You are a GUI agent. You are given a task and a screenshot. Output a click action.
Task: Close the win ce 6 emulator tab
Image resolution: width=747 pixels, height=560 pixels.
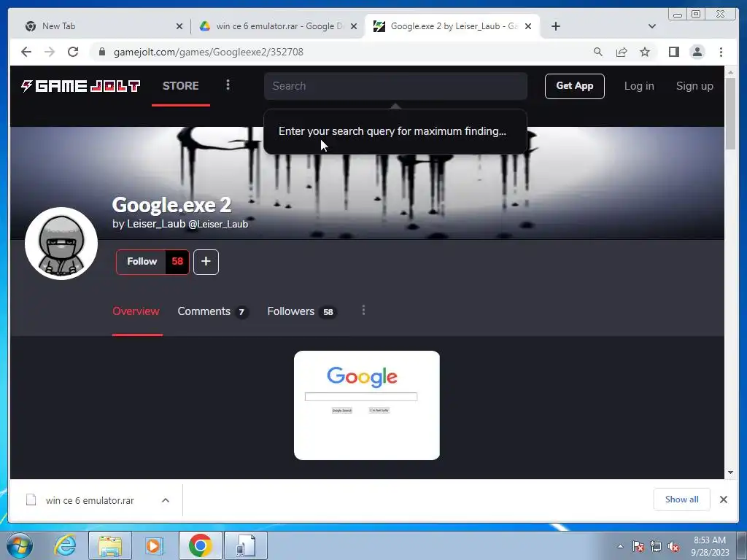(354, 26)
